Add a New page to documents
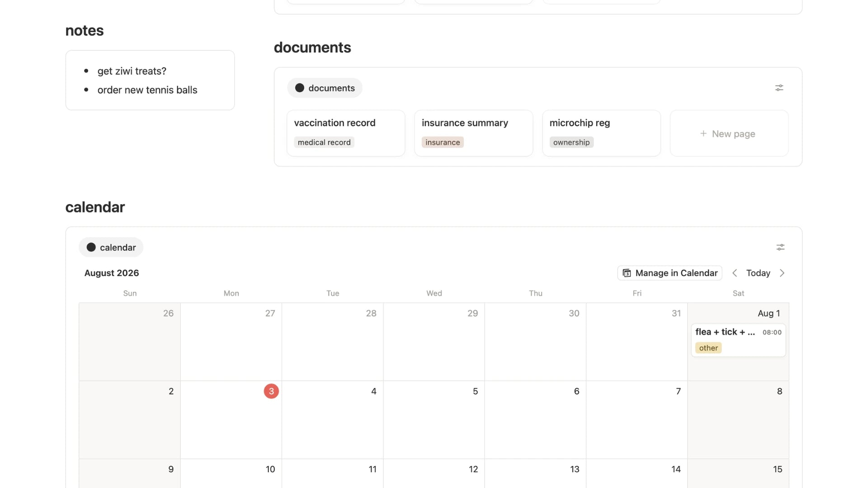The width and height of the screenshot is (868, 488). (729, 133)
